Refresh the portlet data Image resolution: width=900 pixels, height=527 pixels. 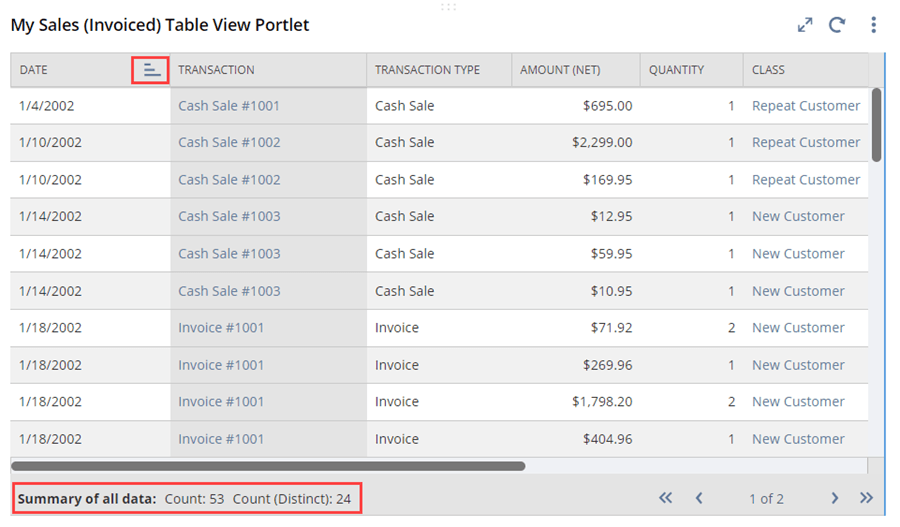[x=837, y=25]
